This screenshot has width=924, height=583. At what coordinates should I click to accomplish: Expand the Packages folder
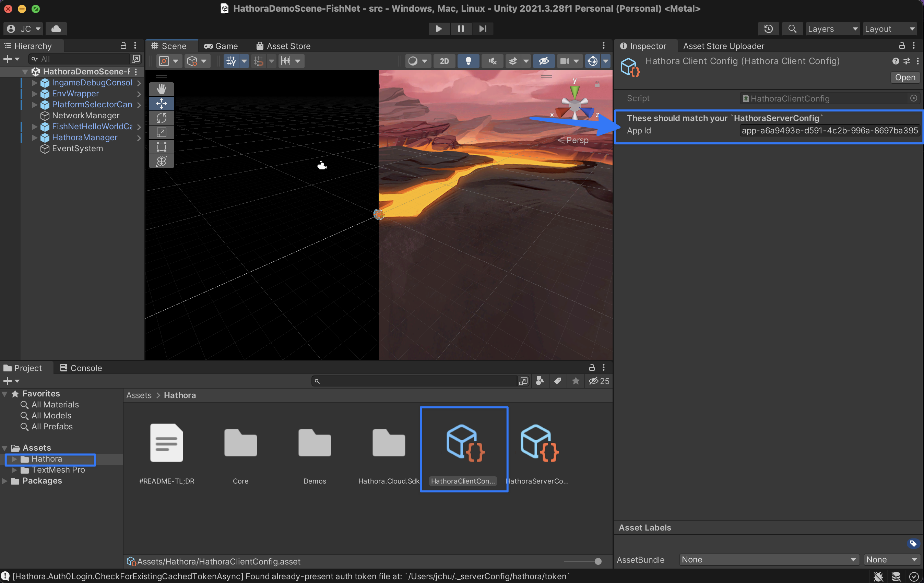[x=5, y=481]
